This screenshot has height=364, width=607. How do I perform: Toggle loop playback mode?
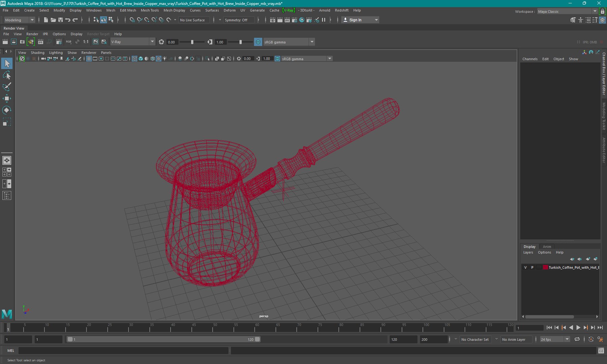[x=577, y=339]
